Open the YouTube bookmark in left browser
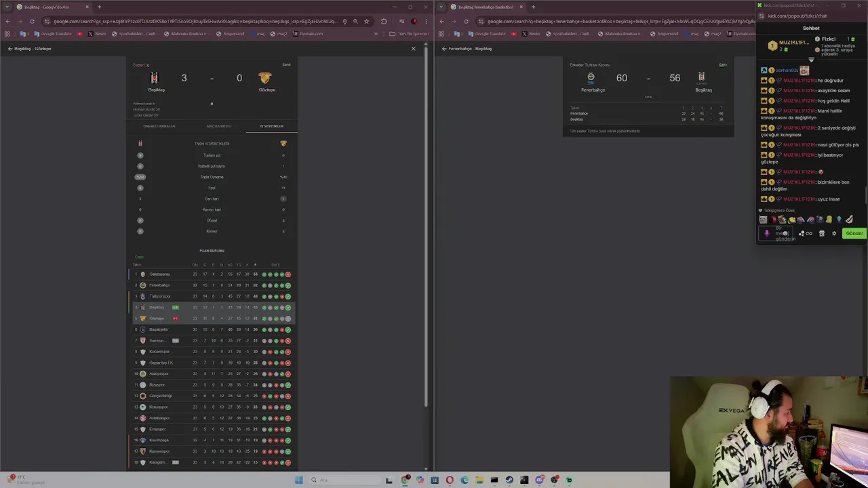 (80, 34)
